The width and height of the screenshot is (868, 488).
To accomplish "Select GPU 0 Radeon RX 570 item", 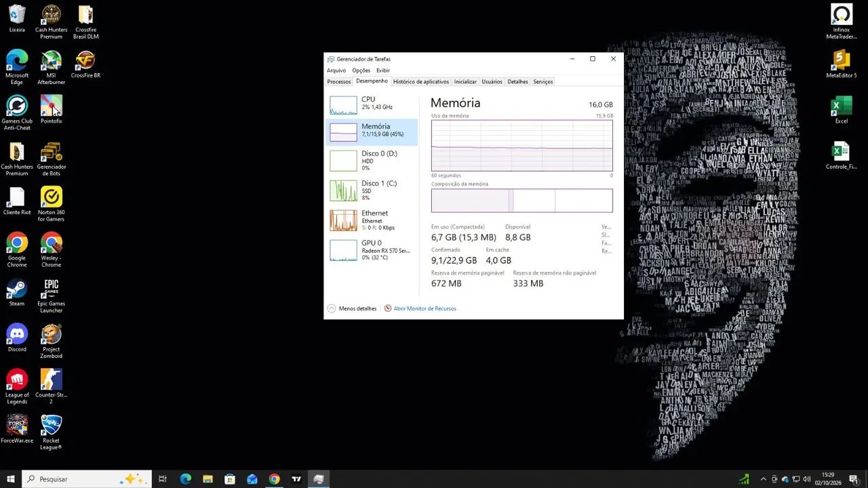I will [371, 250].
